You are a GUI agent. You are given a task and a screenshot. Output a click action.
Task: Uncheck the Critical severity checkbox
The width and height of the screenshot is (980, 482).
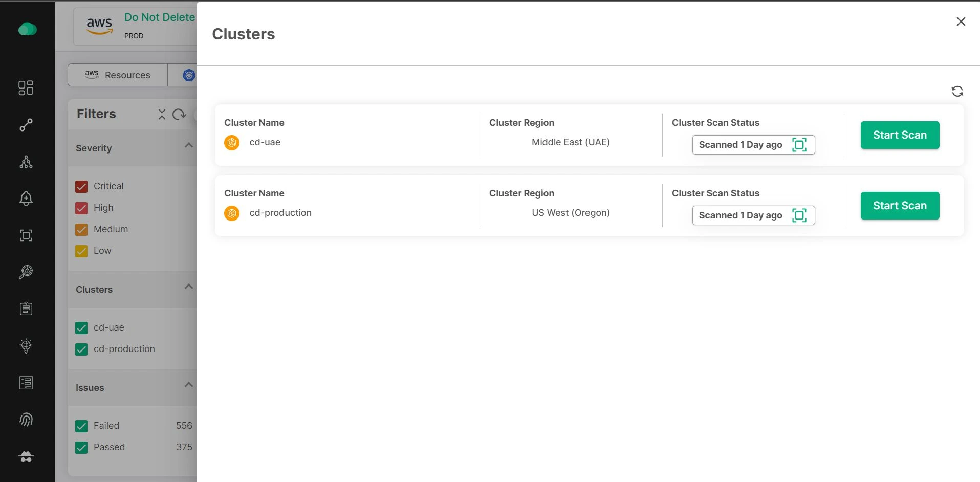click(81, 187)
